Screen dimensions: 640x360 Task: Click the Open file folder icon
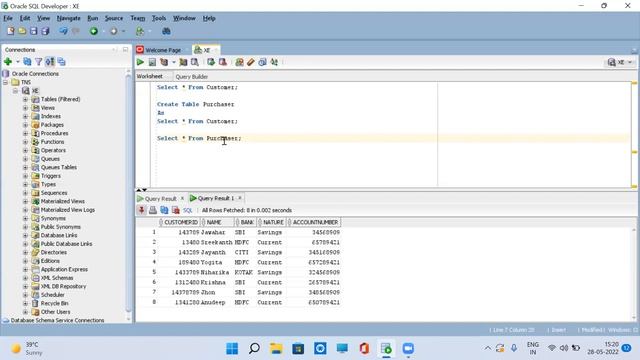coord(22,31)
